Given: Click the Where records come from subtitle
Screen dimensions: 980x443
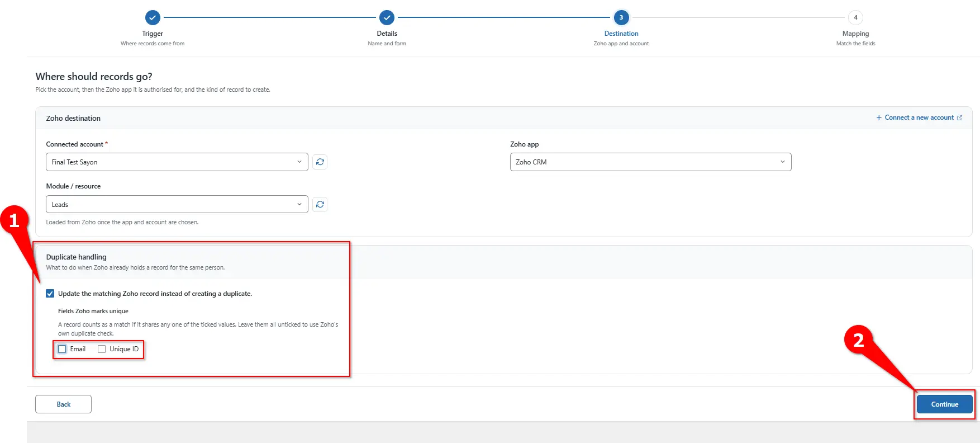Looking at the screenshot, I should 153,44.
